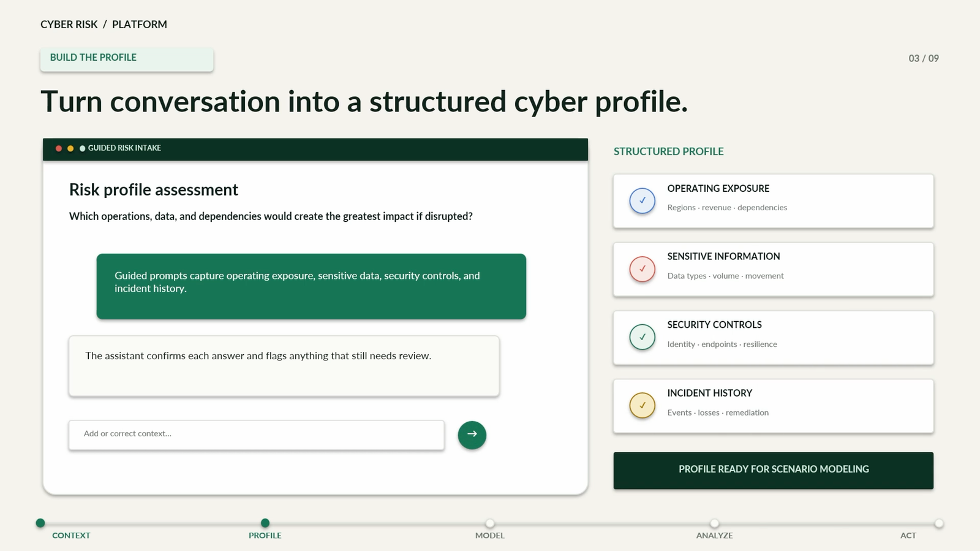Click the "GUIDED RISK INTAKE" title text

click(x=124, y=148)
